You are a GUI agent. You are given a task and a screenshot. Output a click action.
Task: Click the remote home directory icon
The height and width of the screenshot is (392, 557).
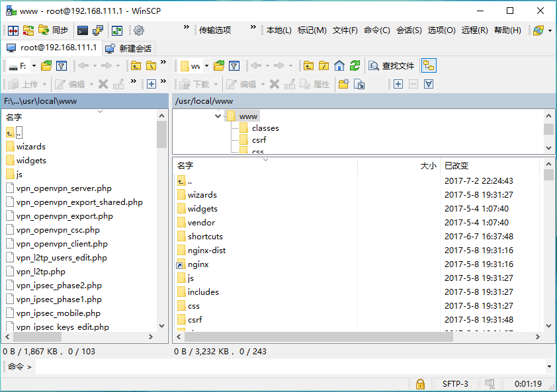(339, 65)
